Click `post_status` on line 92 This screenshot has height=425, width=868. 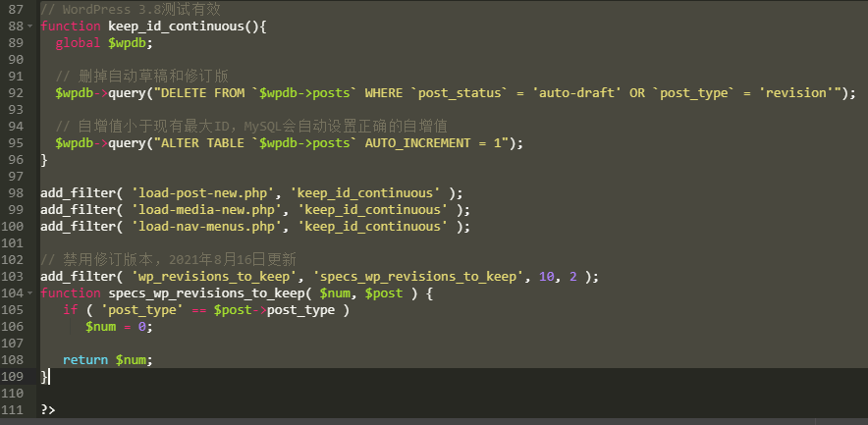462,93
